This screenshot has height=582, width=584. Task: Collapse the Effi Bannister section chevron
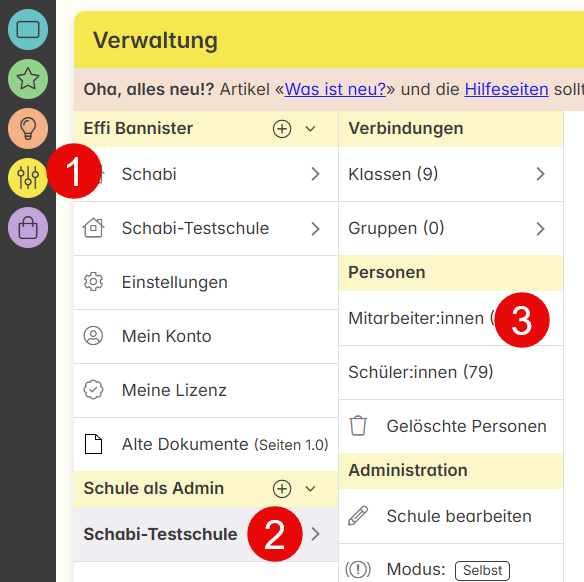[x=310, y=129]
